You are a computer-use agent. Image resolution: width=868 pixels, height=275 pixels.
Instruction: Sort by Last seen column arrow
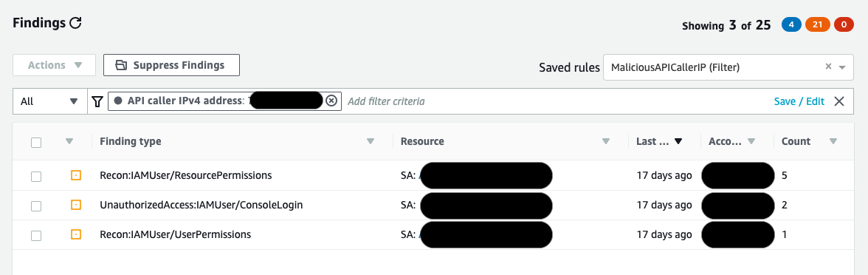[678, 142]
